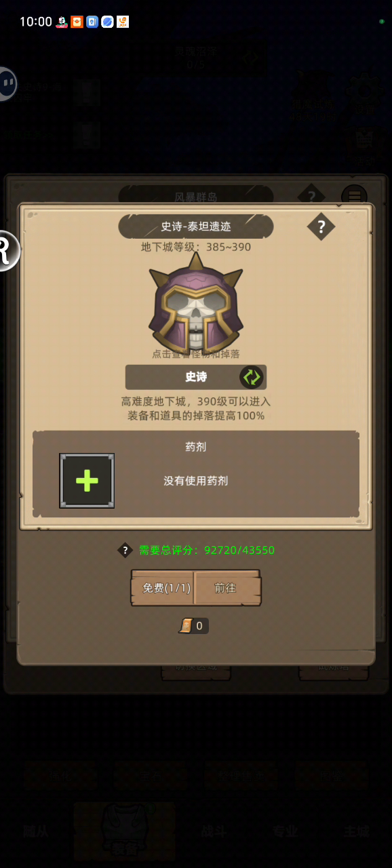Open the hamburger menu behind the dialog
This screenshot has width=392, height=868.
click(x=354, y=197)
